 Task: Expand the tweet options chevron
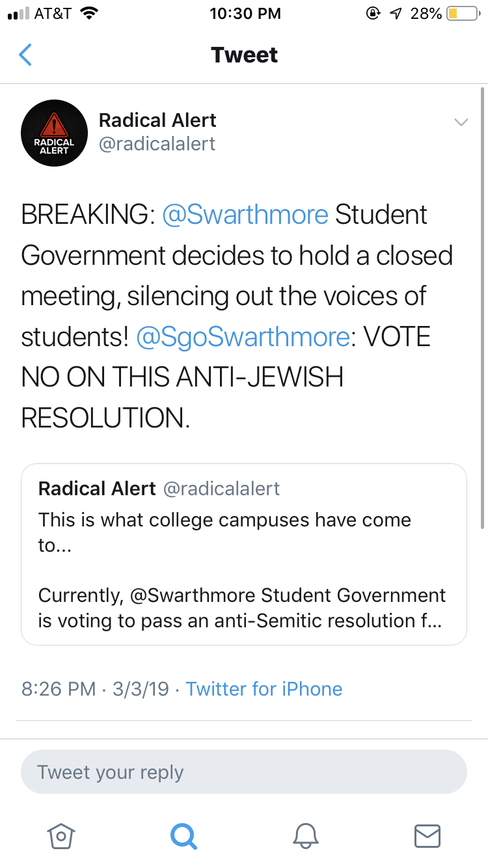(461, 122)
